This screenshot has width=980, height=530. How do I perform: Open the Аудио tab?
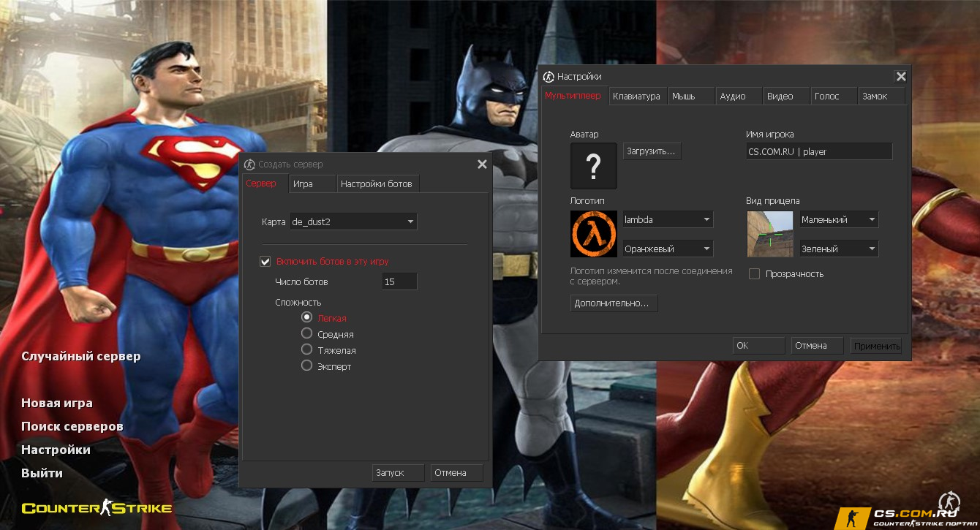[x=739, y=96]
